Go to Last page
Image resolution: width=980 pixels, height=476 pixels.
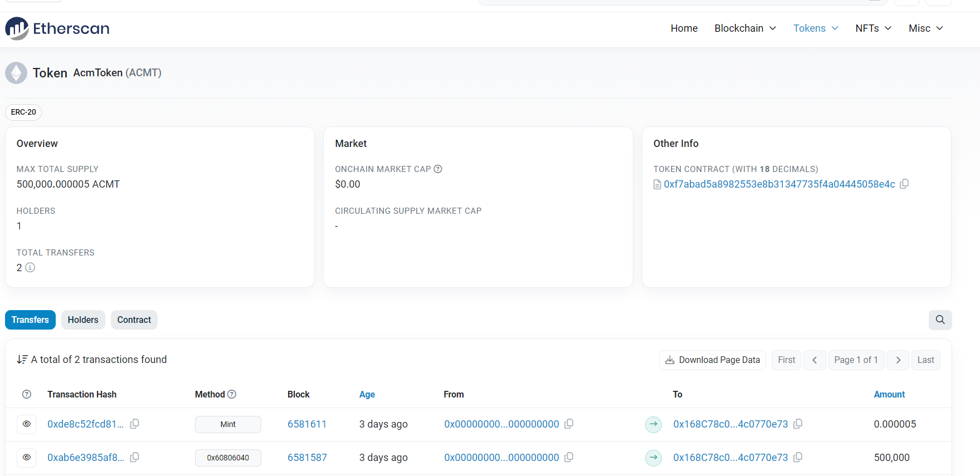(x=926, y=360)
